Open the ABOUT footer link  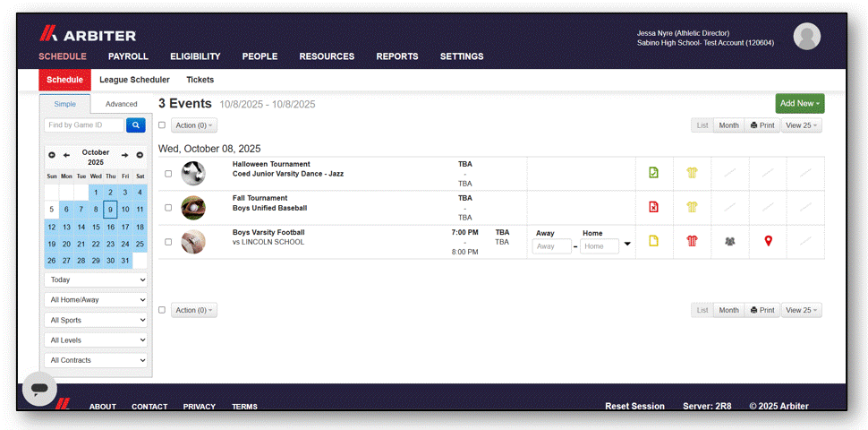(x=102, y=407)
